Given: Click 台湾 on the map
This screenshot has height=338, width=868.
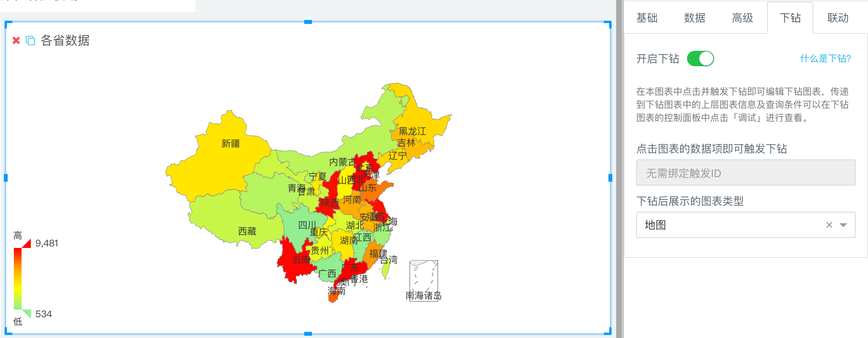Looking at the screenshot, I should tap(386, 269).
